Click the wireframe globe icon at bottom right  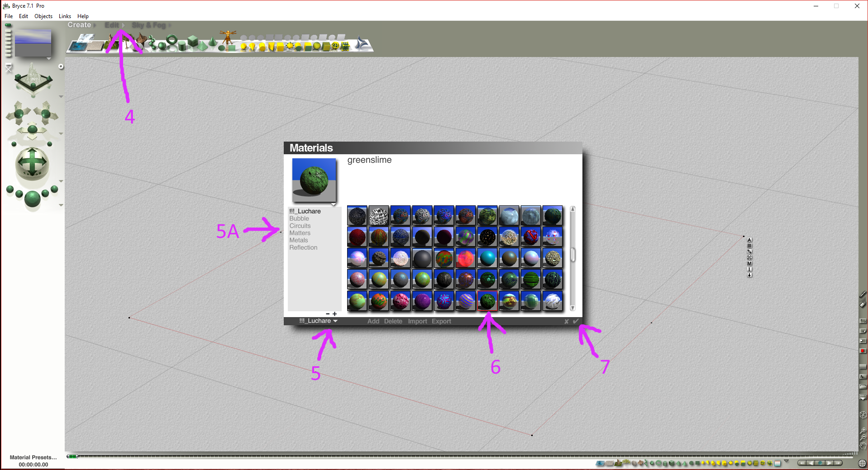tap(862, 463)
